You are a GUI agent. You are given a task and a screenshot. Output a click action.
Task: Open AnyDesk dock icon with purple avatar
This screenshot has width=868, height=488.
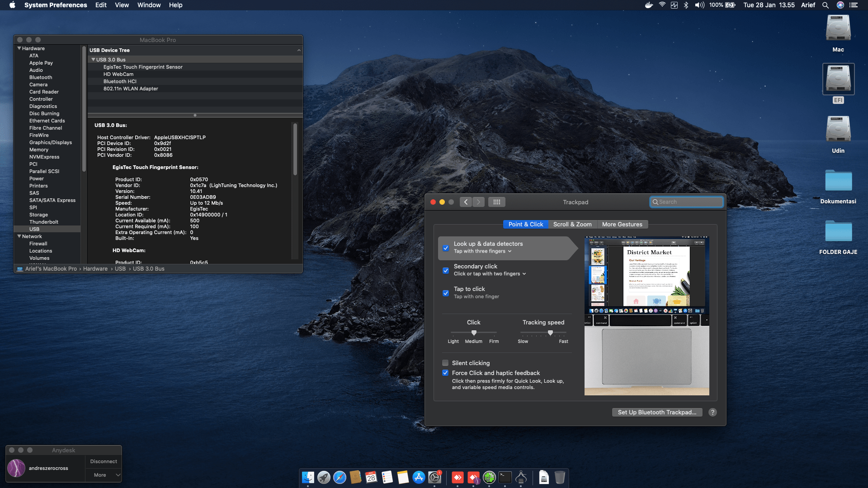[473, 477]
